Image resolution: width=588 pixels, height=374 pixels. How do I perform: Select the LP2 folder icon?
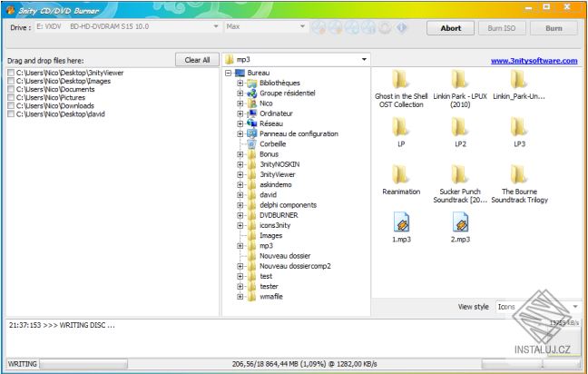point(460,127)
